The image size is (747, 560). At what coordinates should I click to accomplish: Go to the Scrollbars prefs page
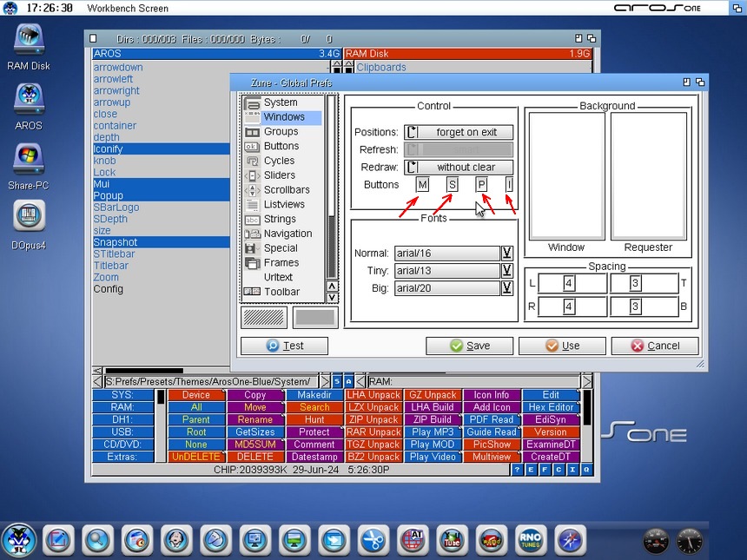(282, 189)
